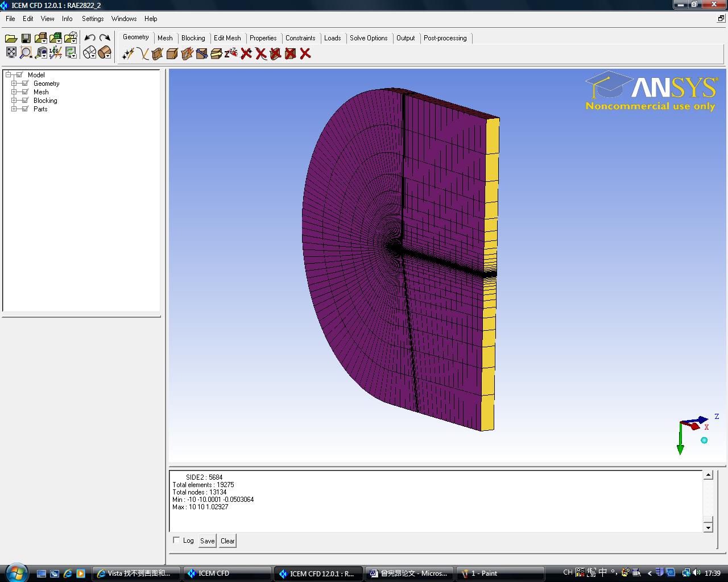This screenshot has height=582, width=728.
Task: Click the Save Project disk icon
Action: point(26,38)
